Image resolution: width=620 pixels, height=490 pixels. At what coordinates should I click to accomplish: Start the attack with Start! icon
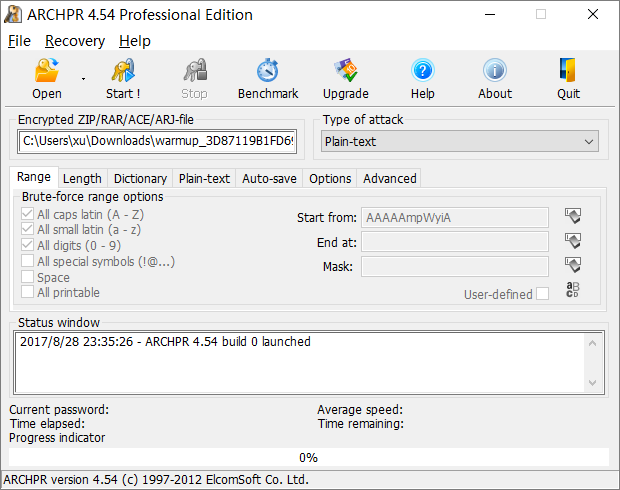123,71
